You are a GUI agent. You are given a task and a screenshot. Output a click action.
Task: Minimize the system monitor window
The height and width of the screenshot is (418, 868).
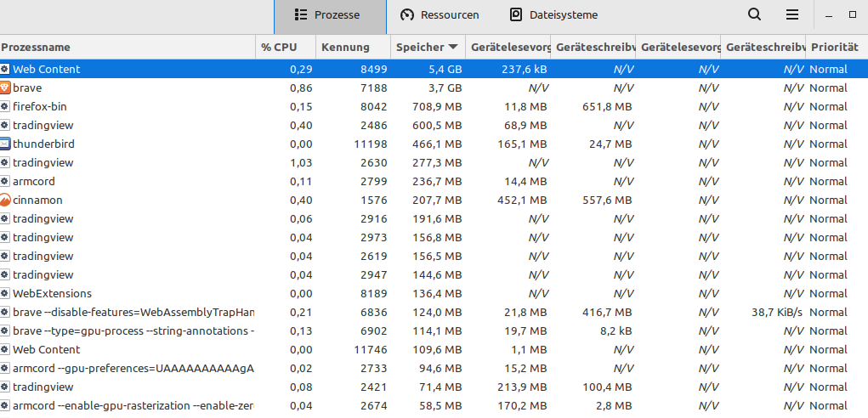click(x=829, y=15)
